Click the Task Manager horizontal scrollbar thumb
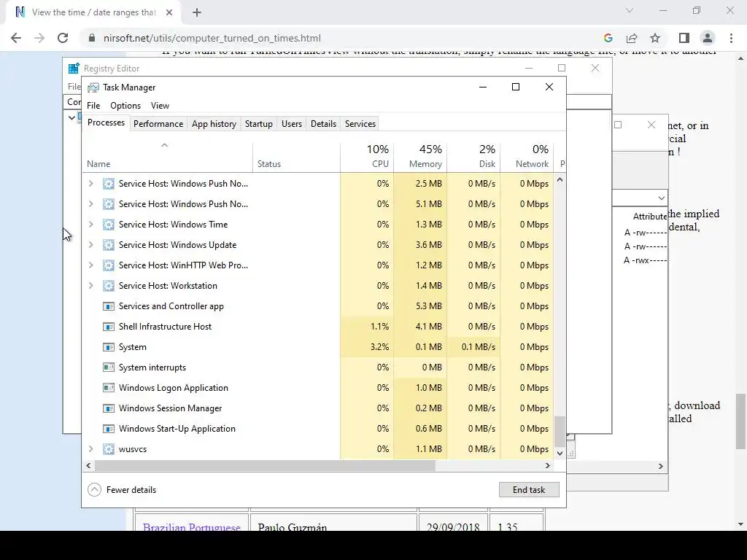The width and height of the screenshot is (747, 560). [x=265, y=466]
